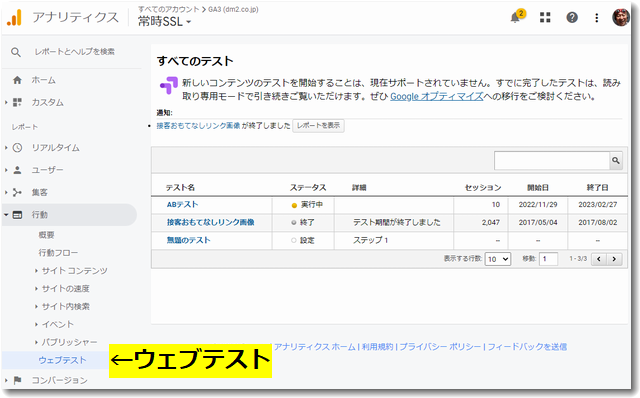640x398 pixels.
Task: Open ホーム in the sidebar
Action: (x=44, y=80)
